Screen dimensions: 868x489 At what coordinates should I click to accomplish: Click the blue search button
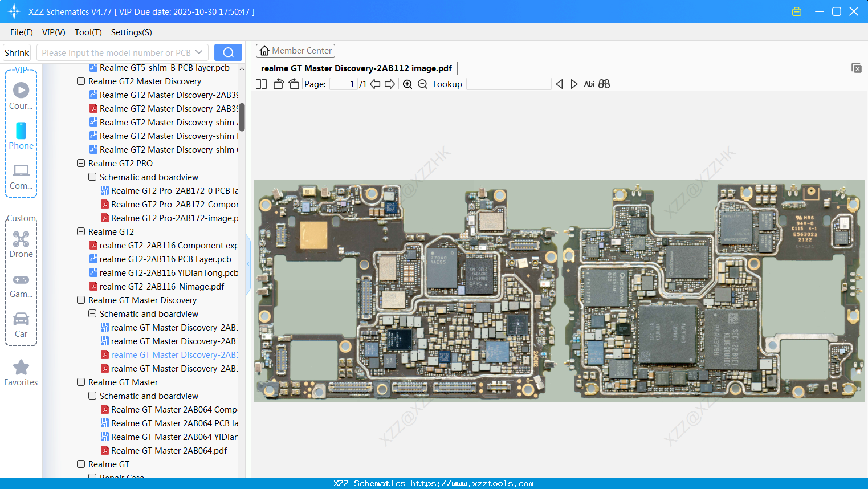click(x=228, y=52)
